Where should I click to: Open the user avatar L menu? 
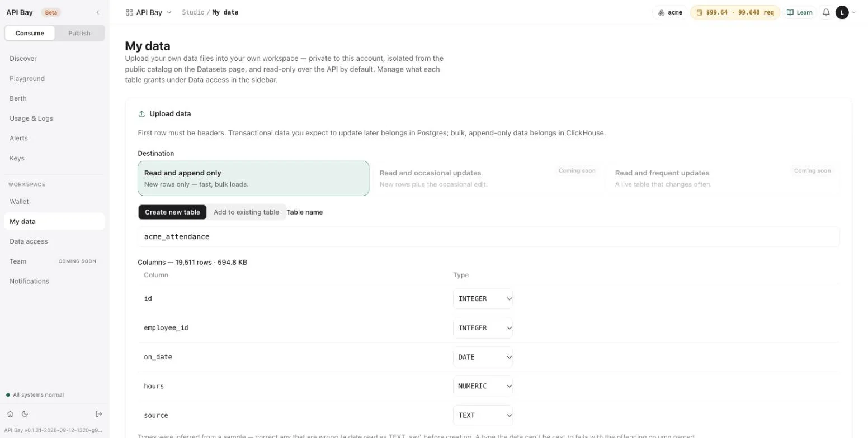click(842, 12)
